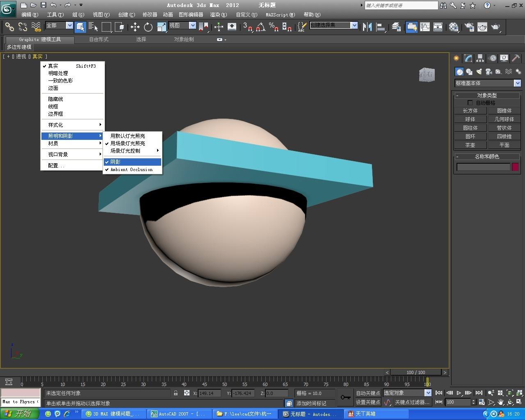The width and height of the screenshot is (525, 420).
Task: Switch to the 自由形式 ribbon tab
Action: (x=98, y=39)
